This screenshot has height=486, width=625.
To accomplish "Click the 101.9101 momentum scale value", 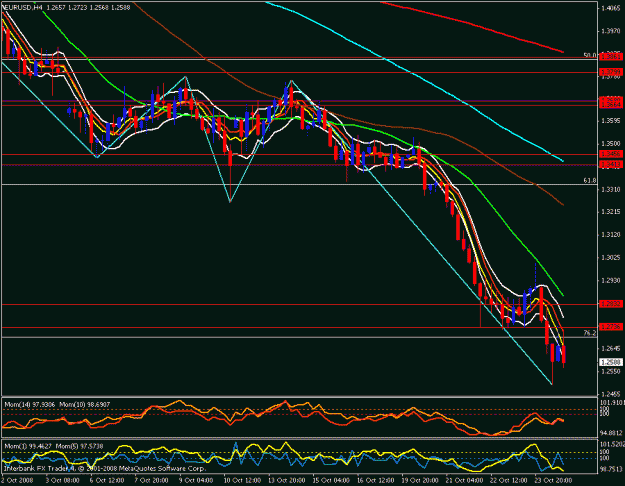I will click(x=612, y=402).
